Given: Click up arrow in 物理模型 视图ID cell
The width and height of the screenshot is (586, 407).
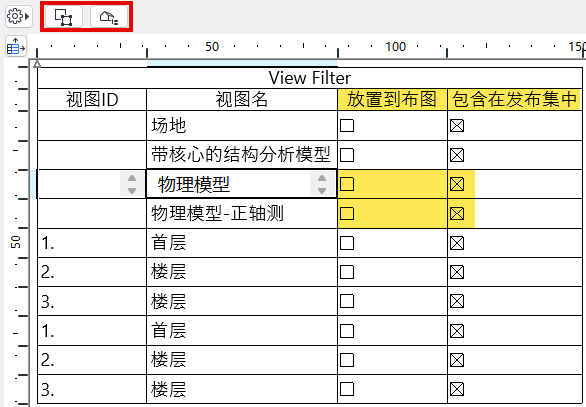Looking at the screenshot, I should coord(132,178).
